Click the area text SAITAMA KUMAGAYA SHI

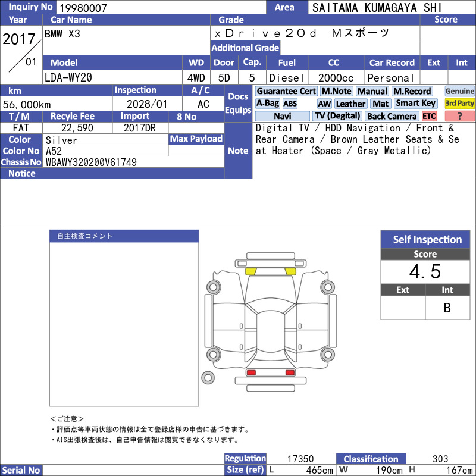coord(377,8)
